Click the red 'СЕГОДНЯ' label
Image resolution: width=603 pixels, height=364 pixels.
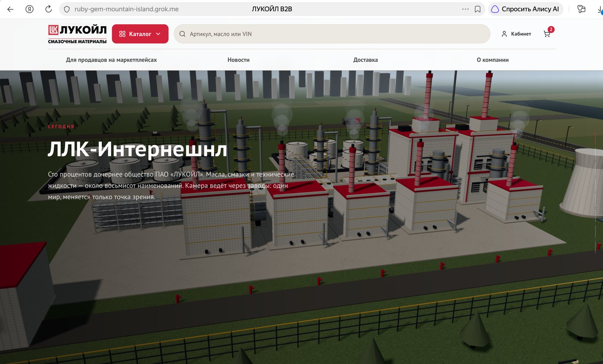(x=61, y=127)
